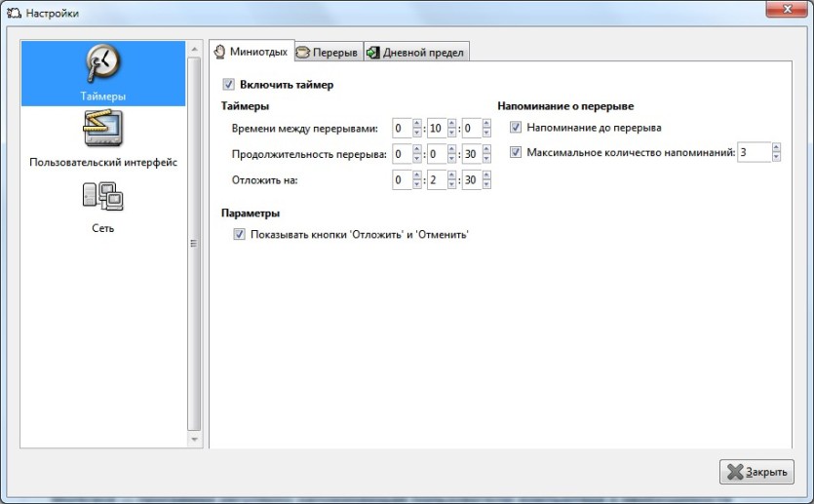The image size is (814, 504).
Task: Decrease seconds of Времени между перерывами
Action: 486,133
